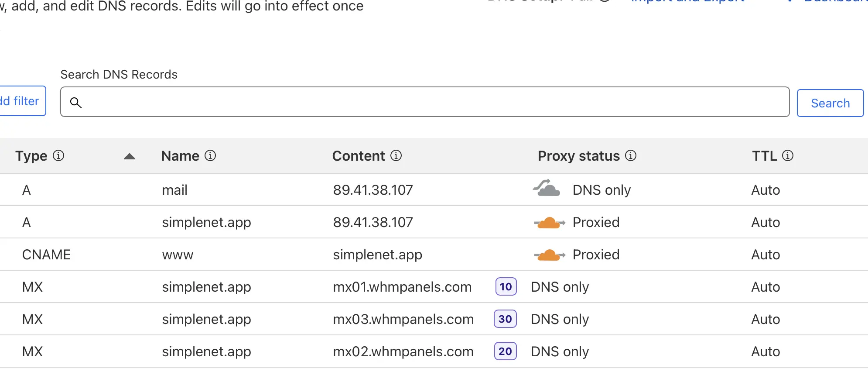Click the gray DNS only cloud for mail

tap(547, 189)
